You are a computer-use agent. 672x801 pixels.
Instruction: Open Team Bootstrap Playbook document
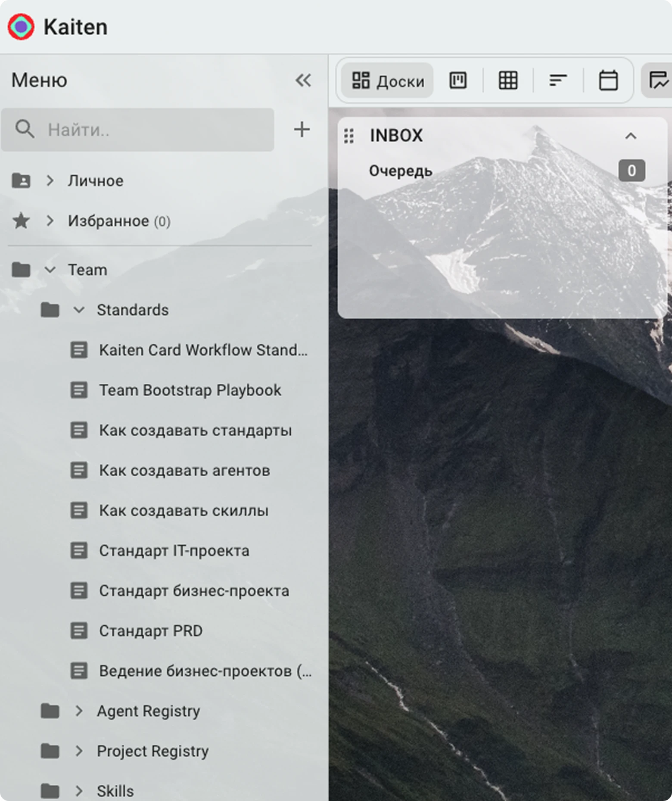190,390
